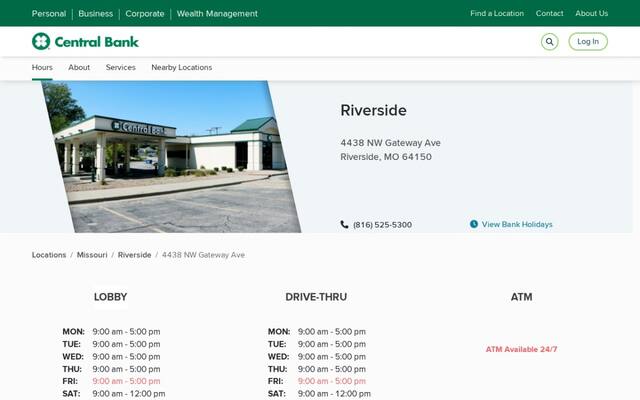Click the Log In button

[x=588, y=42]
